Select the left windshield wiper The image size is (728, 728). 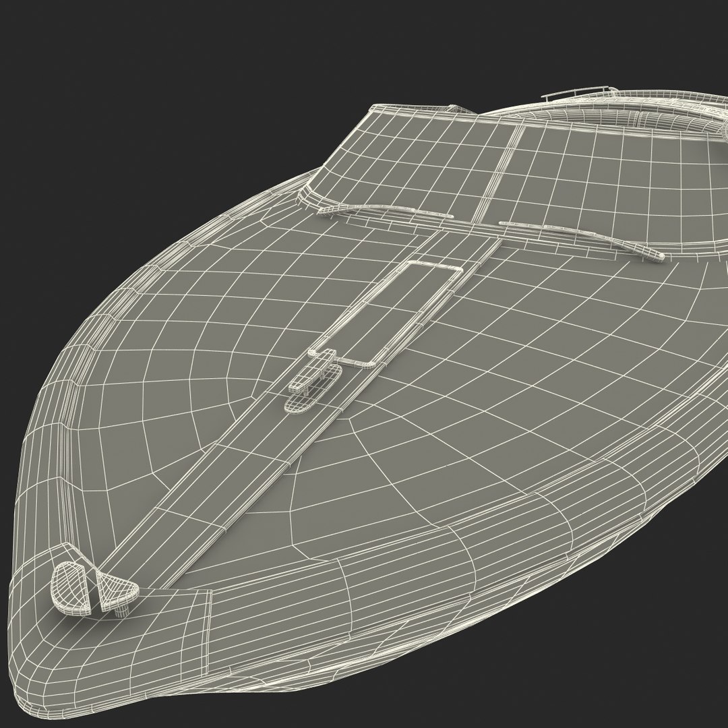[x=385, y=211]
